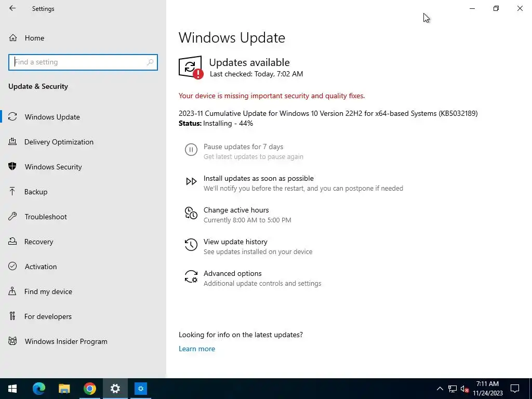Click the Last checked: Today, 7:02 AM text
The image size is (532, 399).
(256, 74)
